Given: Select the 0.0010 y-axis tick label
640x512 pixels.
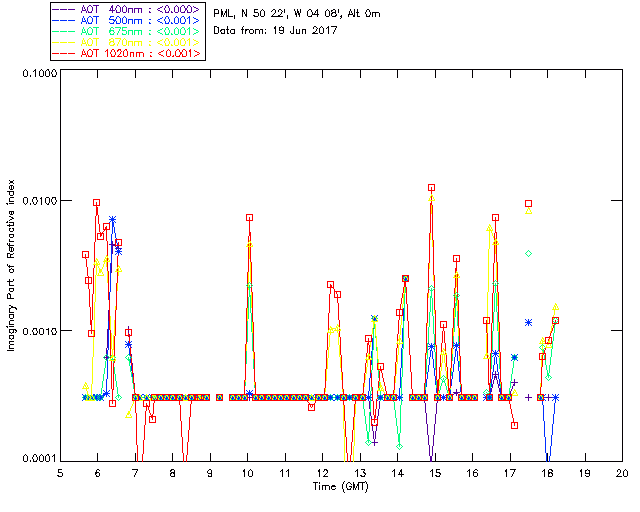Looking at the screenshot, I should (36, 331).
